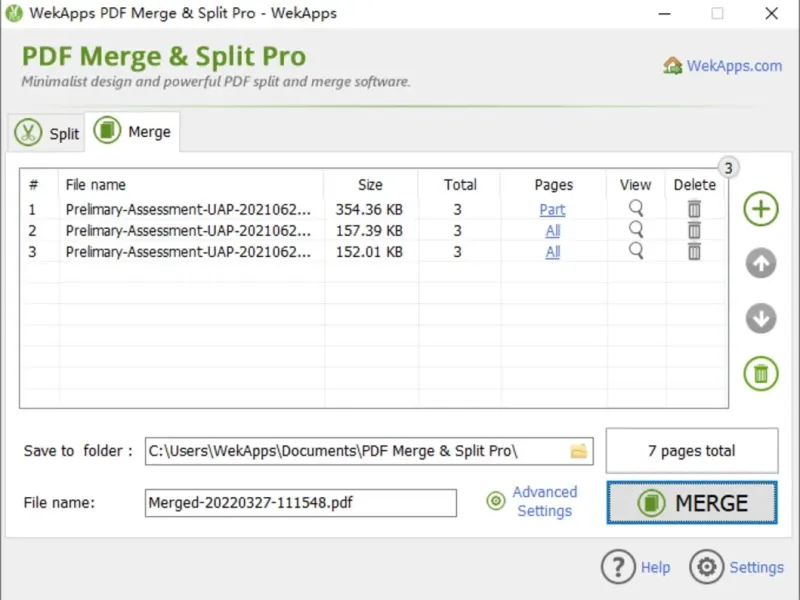Screen dimensions: 800x600
Task: Click the file count badge showing 3
Action: pyautogui.click(x=729, y=168)
